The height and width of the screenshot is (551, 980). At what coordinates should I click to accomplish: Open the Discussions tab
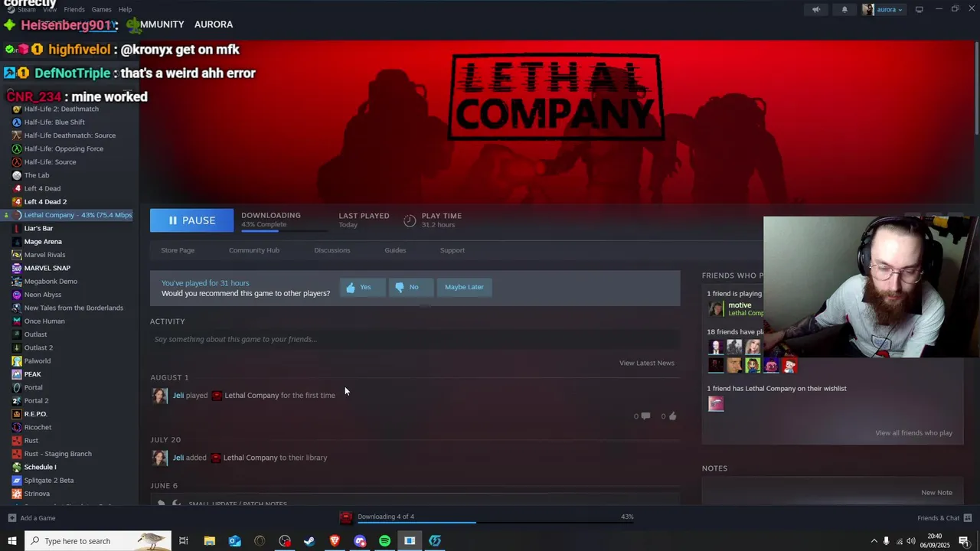(332, 250)
